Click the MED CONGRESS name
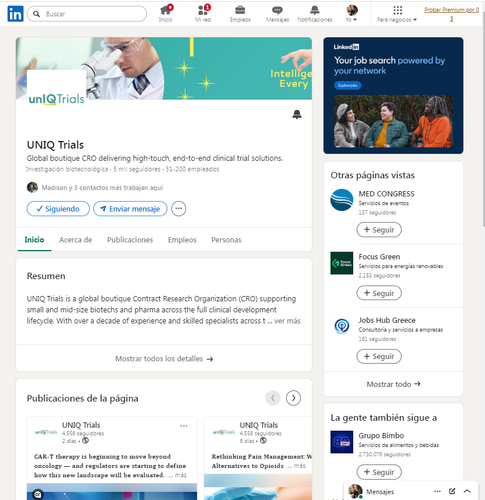Viewport: 485px width, 500px height. click(x=386, y=194)
